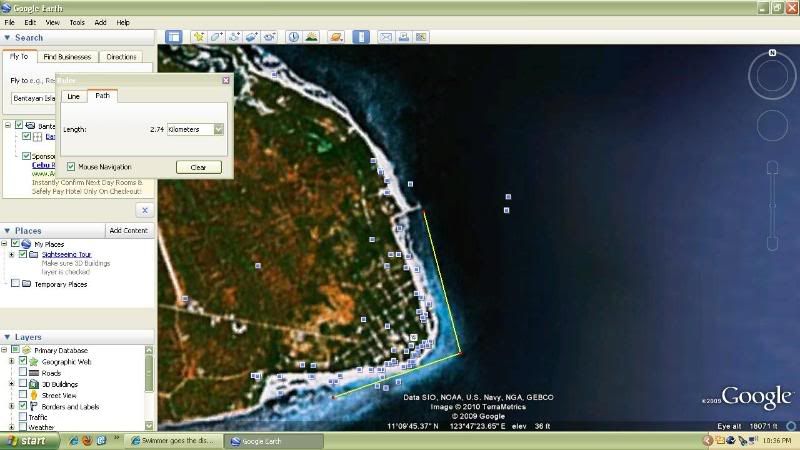
Task: Click the Add Placemark pushpin icon
Action: [x=198, y=37]
